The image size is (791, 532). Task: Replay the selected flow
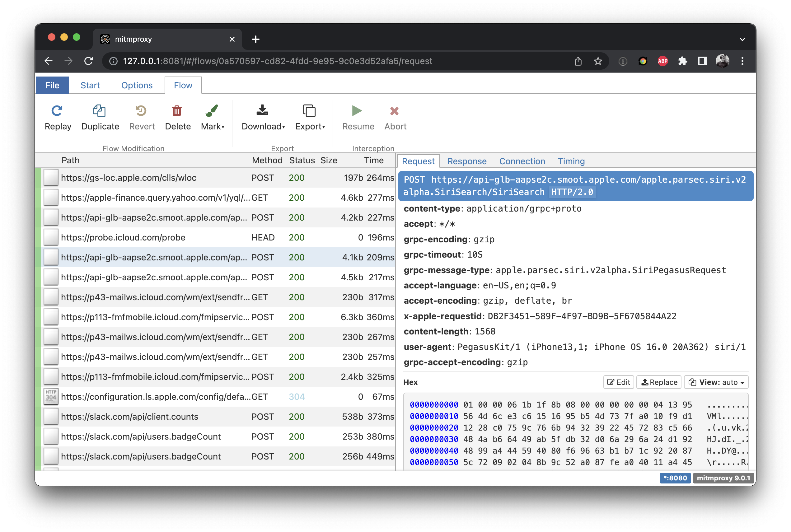click(58, 117)
